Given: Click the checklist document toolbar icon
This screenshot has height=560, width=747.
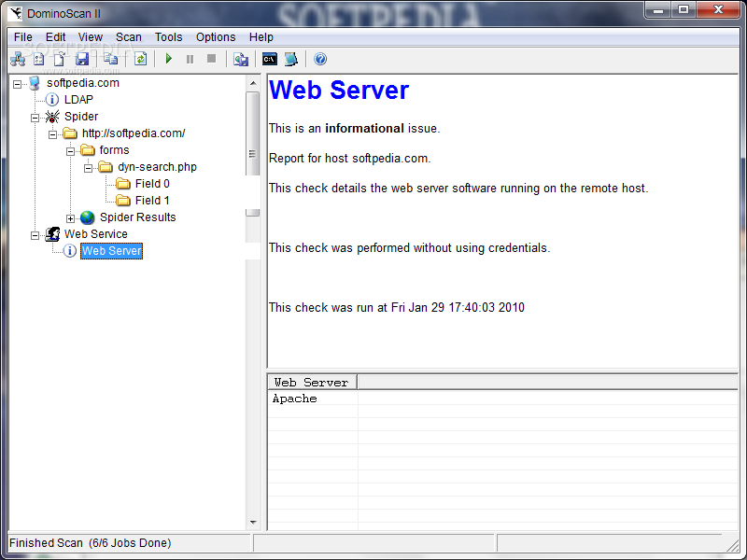Looking at the screenshot, I should 39,59.
